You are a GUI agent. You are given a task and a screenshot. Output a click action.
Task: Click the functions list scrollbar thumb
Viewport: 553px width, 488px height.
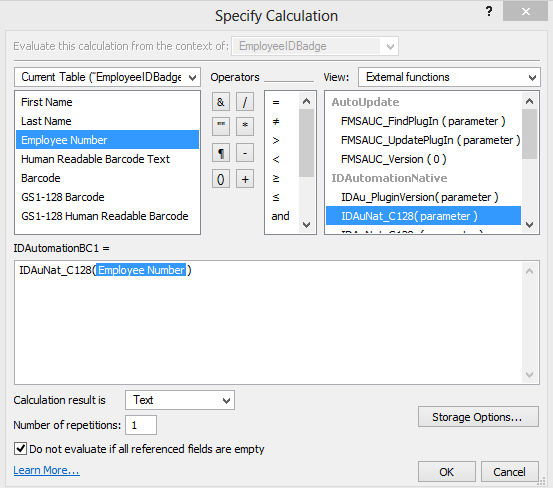point(529,134)
